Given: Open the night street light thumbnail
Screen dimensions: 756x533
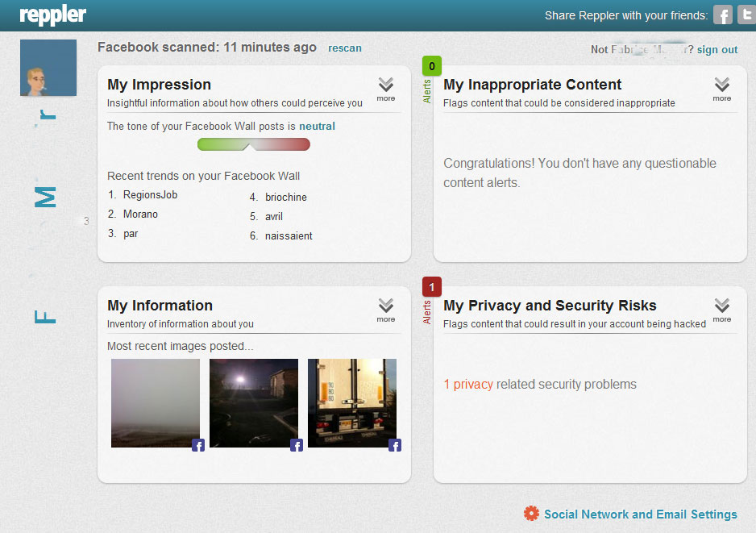Looking at the screenshot, I should coord(254,402).
